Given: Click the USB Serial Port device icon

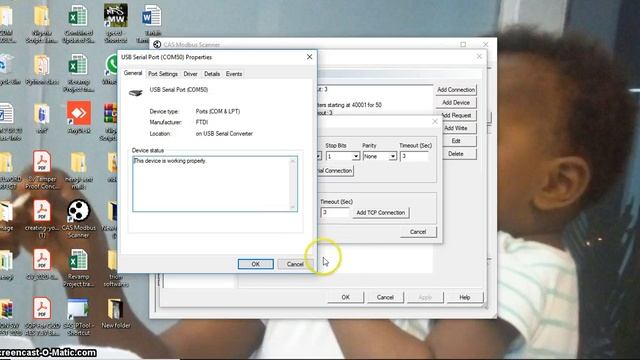Looking at the screenshot, I should coord(136,93).
